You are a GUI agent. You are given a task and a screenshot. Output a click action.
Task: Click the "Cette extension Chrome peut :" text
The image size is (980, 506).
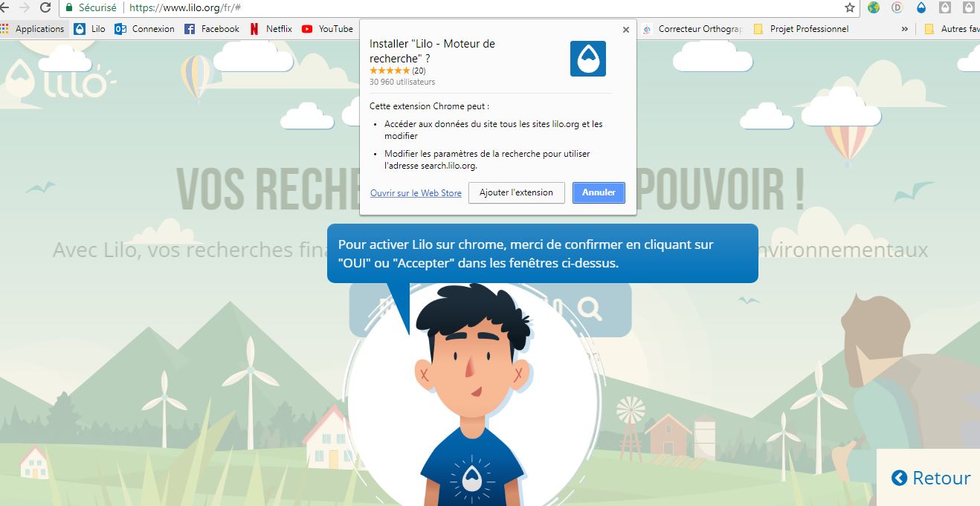[429, 106]
